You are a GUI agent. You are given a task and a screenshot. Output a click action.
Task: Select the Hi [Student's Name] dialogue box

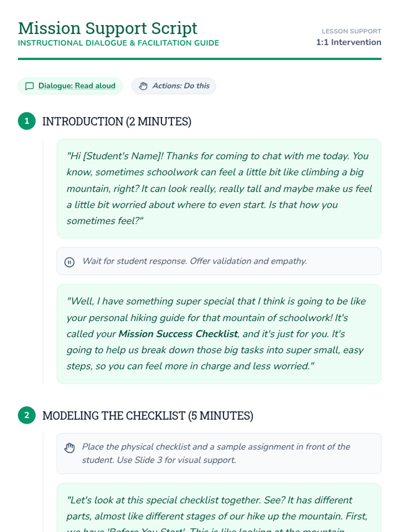pyautogui.click(x=219, y=189)
